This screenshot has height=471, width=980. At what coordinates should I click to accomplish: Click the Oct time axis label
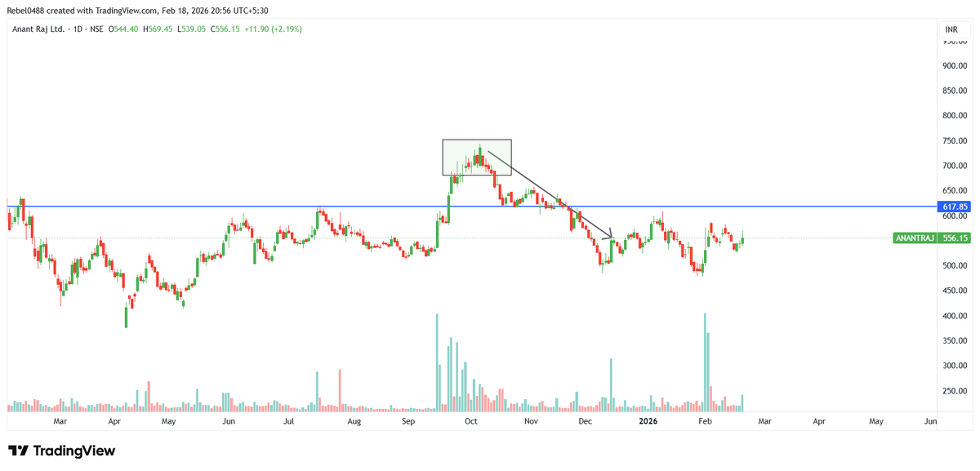(470, 422)
